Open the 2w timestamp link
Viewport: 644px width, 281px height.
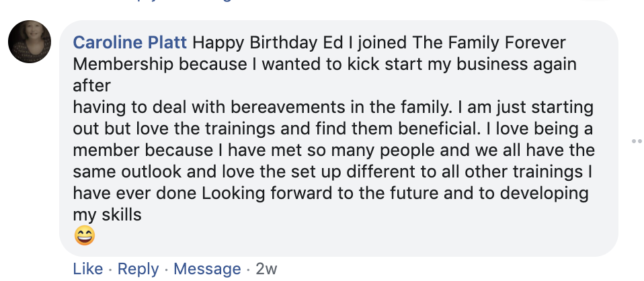[266, 269]
